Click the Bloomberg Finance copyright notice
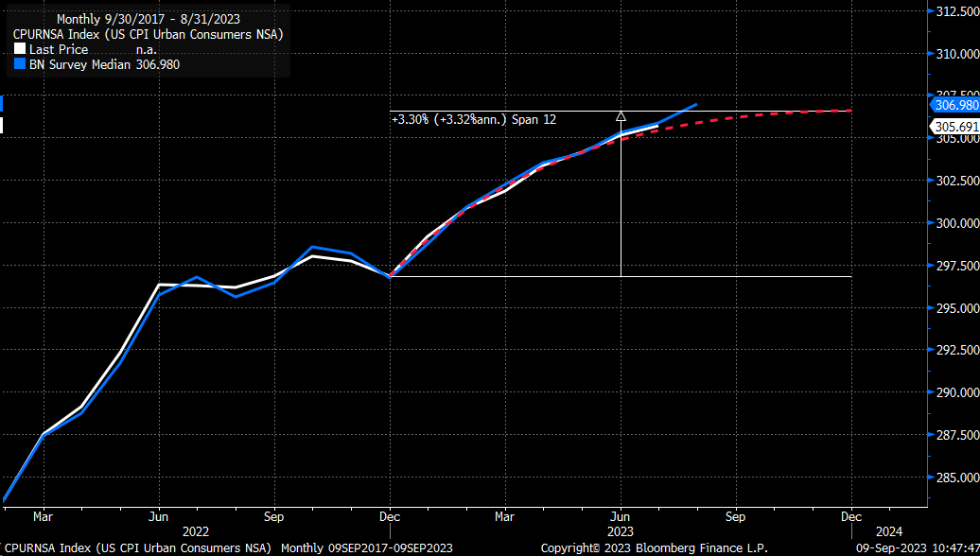Image resolution: width=980 pixels, height=556 pixels. tap(654, 547)
